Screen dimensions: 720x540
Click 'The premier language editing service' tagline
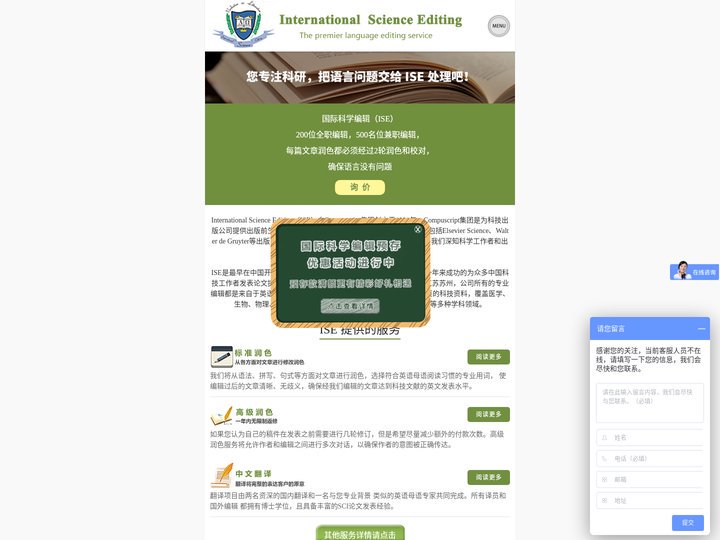click(366, 35)
